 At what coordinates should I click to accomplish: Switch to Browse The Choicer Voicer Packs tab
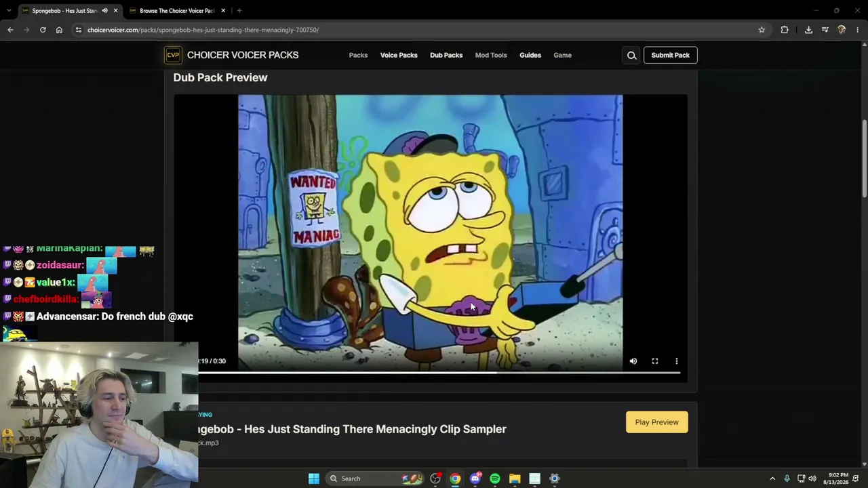tap(176, 11)
